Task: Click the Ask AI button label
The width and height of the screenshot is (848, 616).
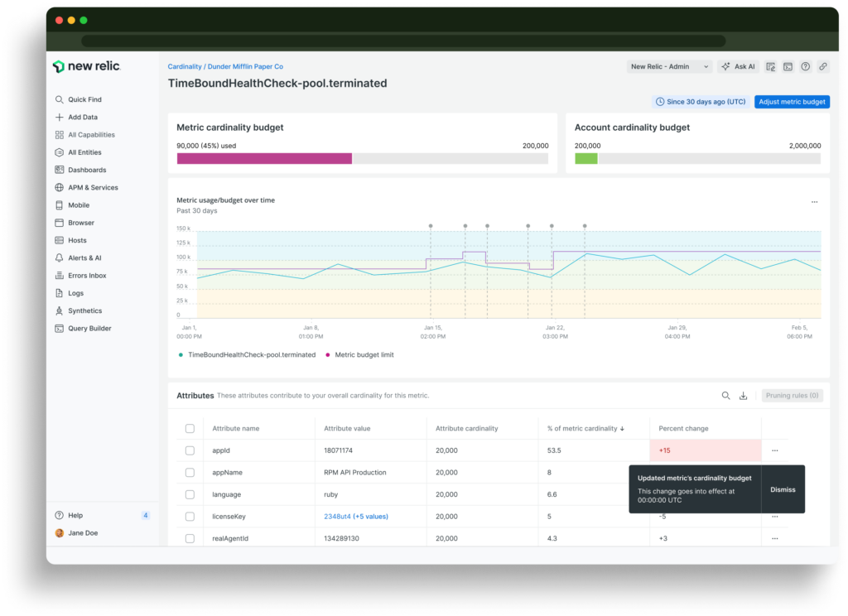Action: [744, 66]
